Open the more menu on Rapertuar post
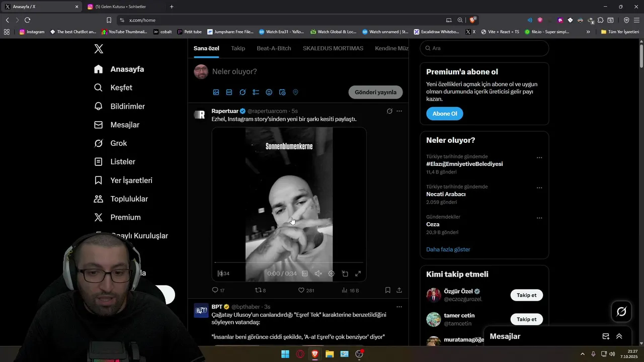 [x=399, y=111]
